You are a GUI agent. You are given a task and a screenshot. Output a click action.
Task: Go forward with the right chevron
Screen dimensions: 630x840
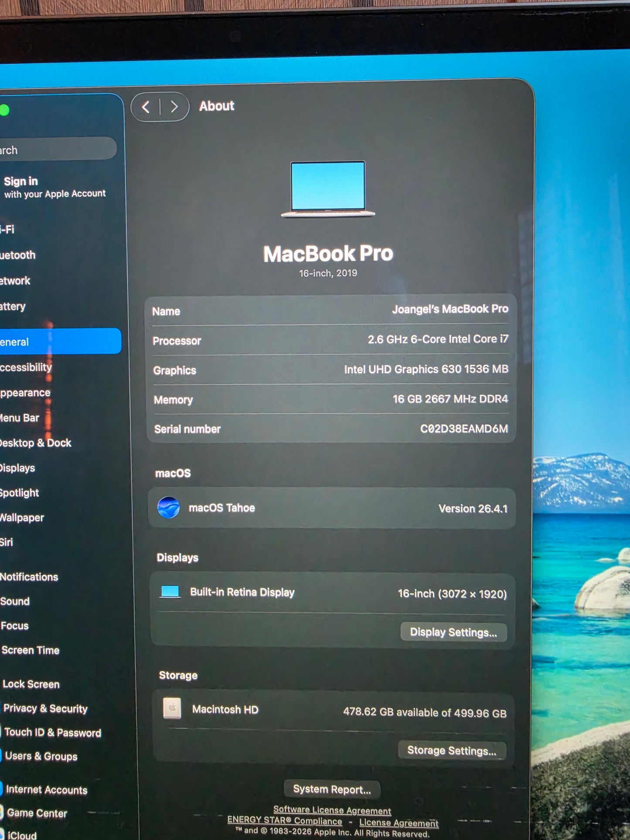tap(174, 107)
